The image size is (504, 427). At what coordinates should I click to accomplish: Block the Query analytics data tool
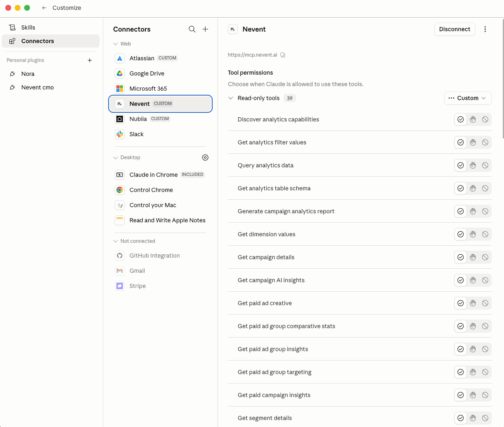[x=485, y=165]
